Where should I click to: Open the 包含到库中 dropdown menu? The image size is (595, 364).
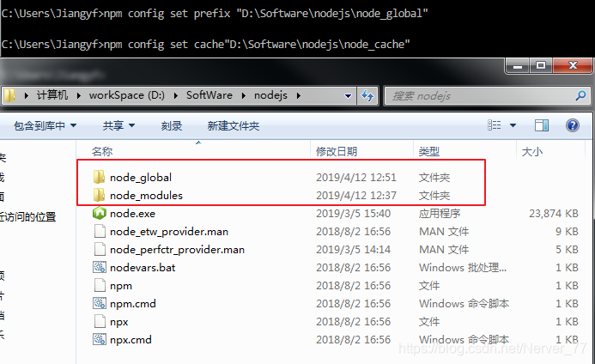pyautogui.click(x=45, y=125)
